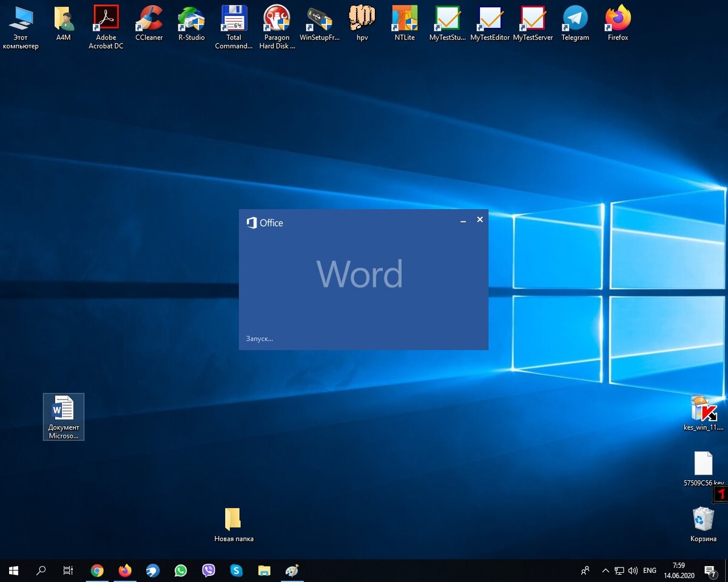Open the Этот компьютер desktop icon

click(21, 27)
